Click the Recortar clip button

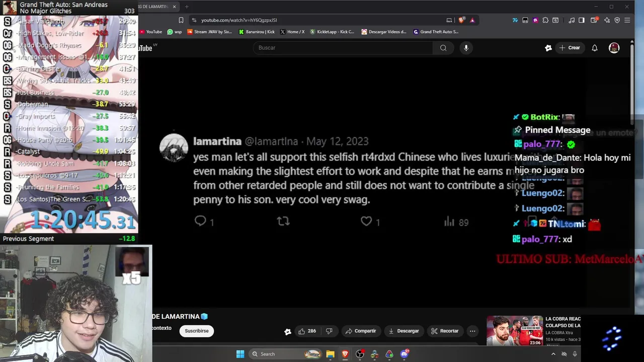[x=445, y=331]
